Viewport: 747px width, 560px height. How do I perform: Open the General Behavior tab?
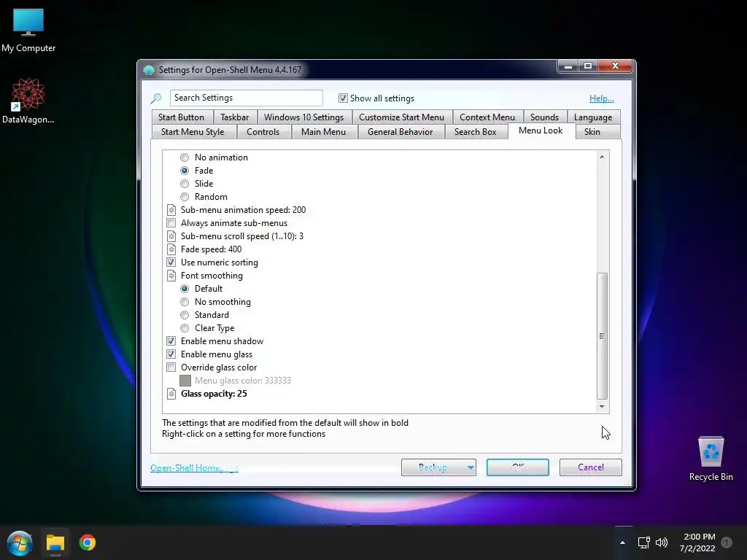[400, 132]
